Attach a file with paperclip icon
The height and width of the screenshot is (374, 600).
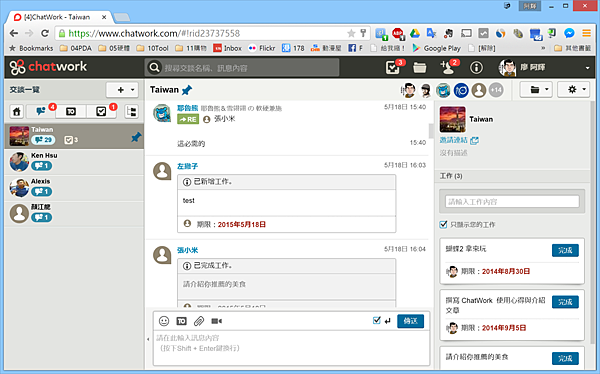pyautogui.click(x=199, y=321)
